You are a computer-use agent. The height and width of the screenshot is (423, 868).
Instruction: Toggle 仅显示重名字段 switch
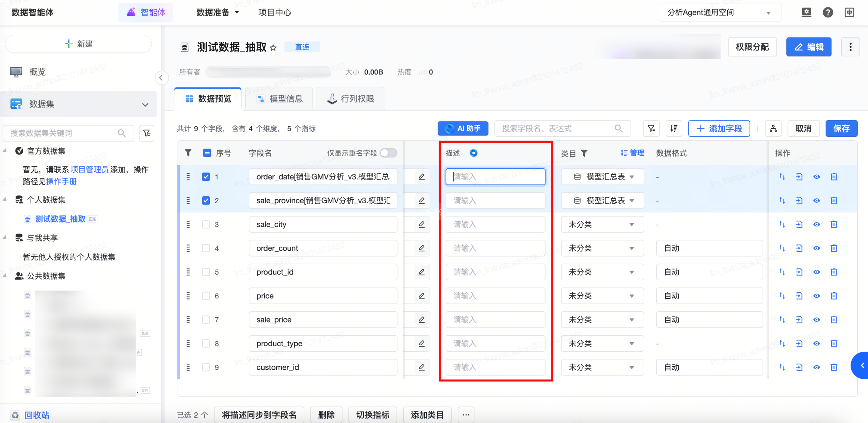click(x=388, y=153)
